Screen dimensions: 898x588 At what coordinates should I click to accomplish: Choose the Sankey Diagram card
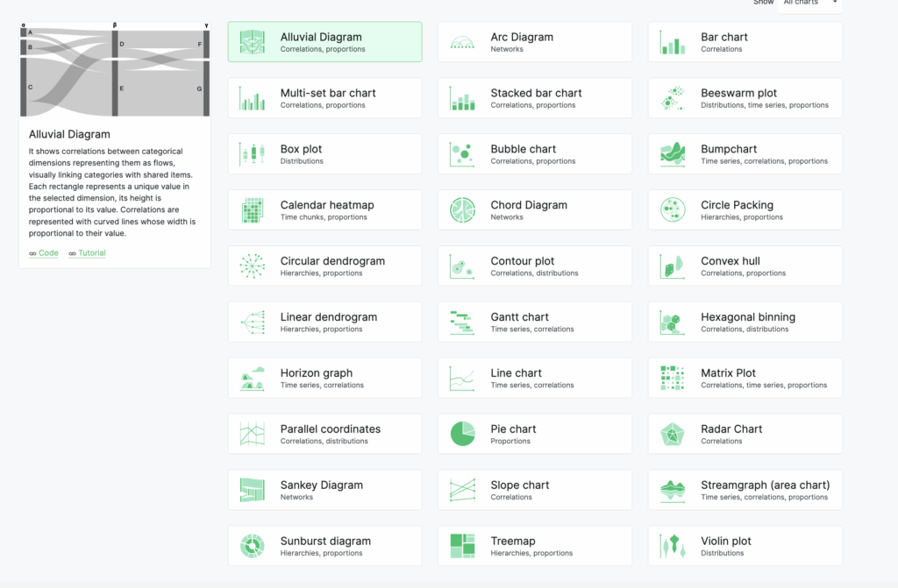[x=324, y=490]
